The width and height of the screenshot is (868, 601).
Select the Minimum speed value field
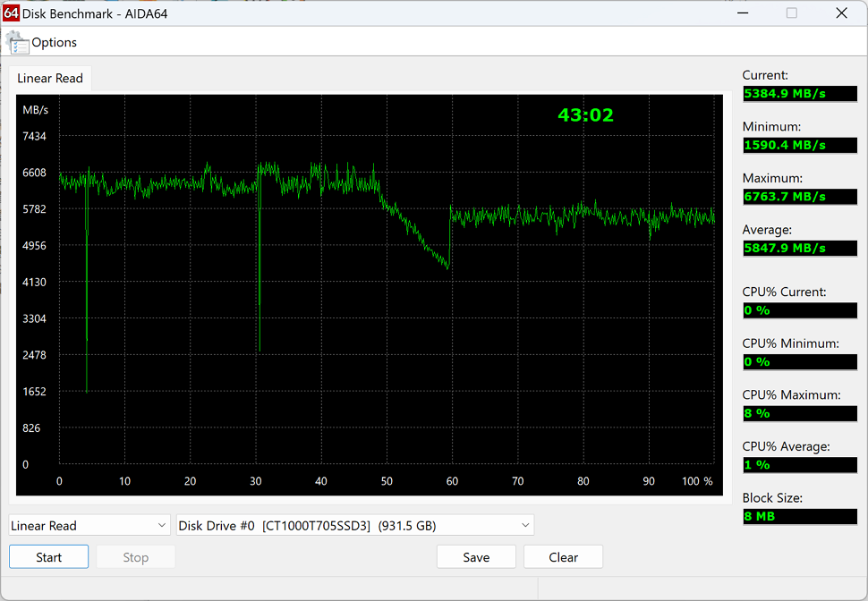click(x=800, y=145)
